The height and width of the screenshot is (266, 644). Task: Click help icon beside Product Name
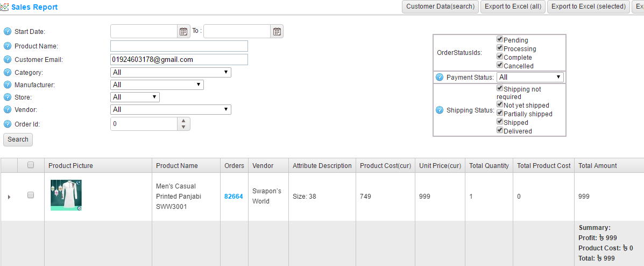[x=8, y=46]
